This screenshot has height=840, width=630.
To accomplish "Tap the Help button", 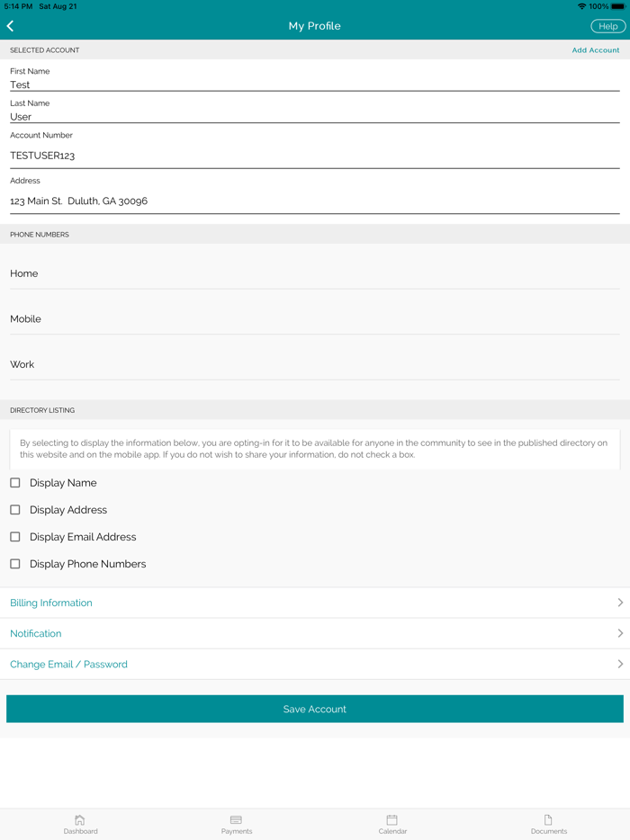I will click(x=607, y=25).
